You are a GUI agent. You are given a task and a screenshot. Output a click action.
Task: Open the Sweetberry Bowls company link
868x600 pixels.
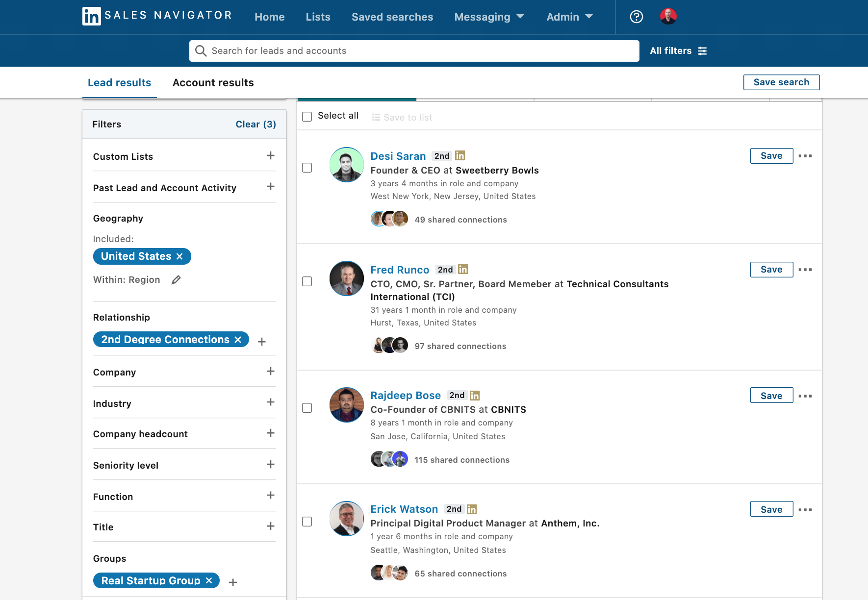point(497,170)
